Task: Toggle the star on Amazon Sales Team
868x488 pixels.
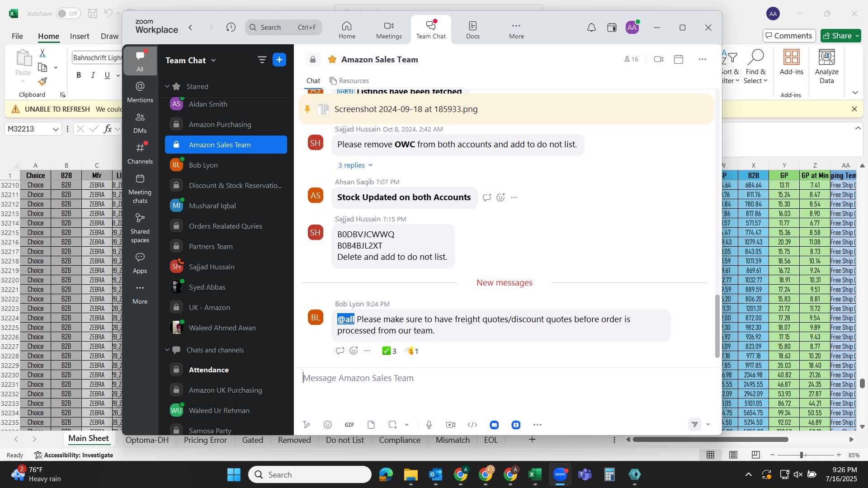Action: (332, 60)
